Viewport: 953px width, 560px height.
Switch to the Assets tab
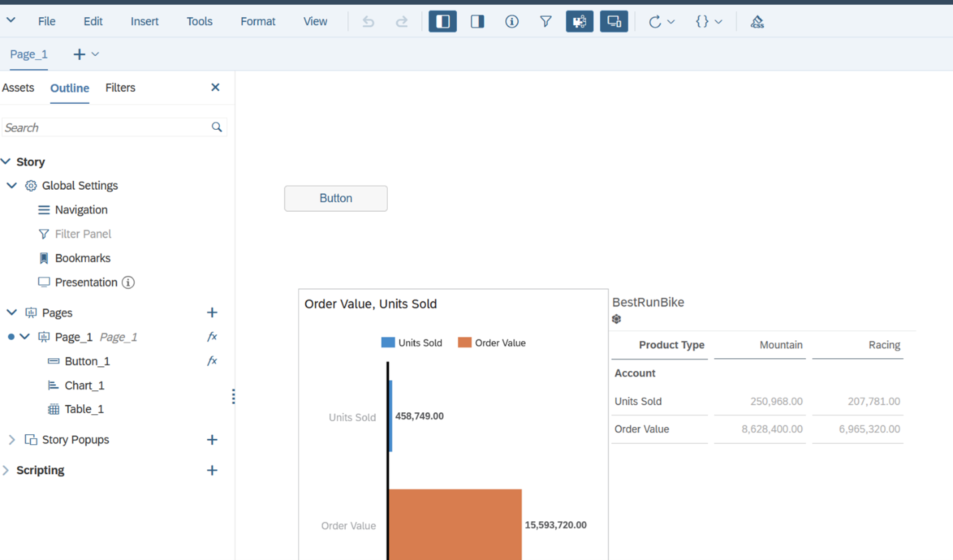(x=18, y=87)
